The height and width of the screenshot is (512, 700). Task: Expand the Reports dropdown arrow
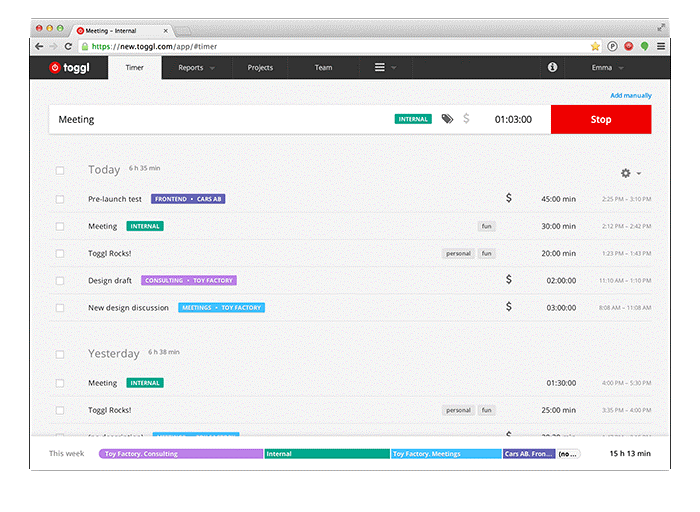(x=212, y=68)
